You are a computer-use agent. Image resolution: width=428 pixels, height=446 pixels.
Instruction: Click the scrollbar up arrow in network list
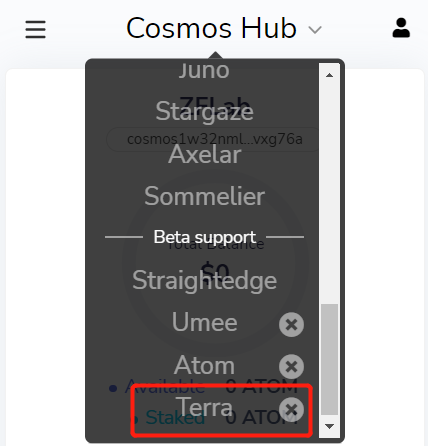pyautogui.click(x=329, y=75)
